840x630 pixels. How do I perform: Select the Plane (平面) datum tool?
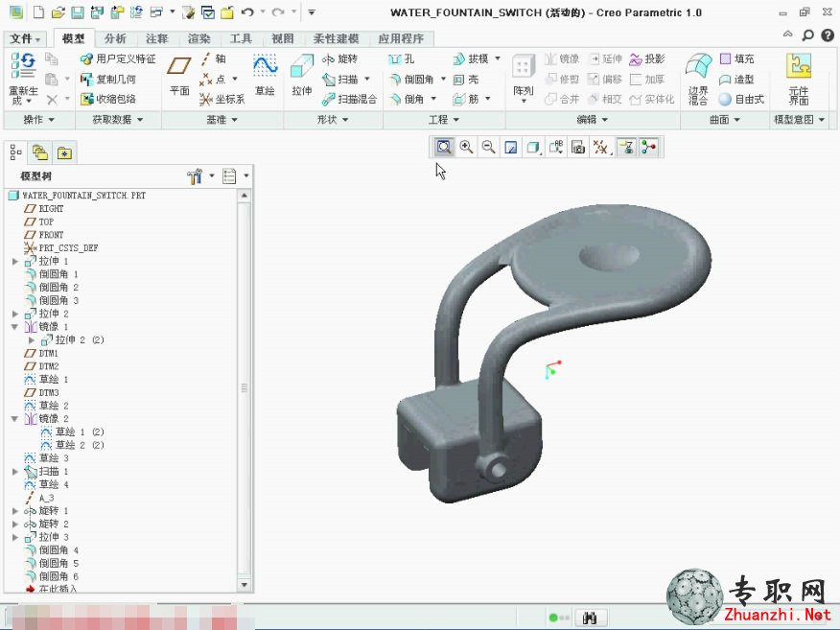pos(179,75)
